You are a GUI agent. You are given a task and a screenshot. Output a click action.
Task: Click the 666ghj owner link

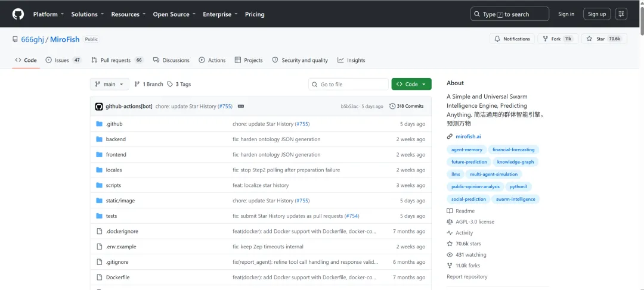pyautogui.click(x=32, y=39)
